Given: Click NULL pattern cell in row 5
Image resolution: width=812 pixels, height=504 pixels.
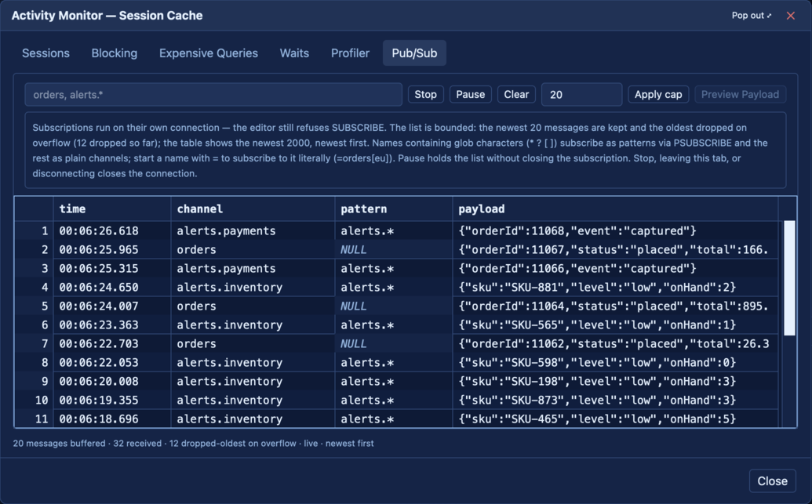Looking at the screenshot, I should 394,306.
